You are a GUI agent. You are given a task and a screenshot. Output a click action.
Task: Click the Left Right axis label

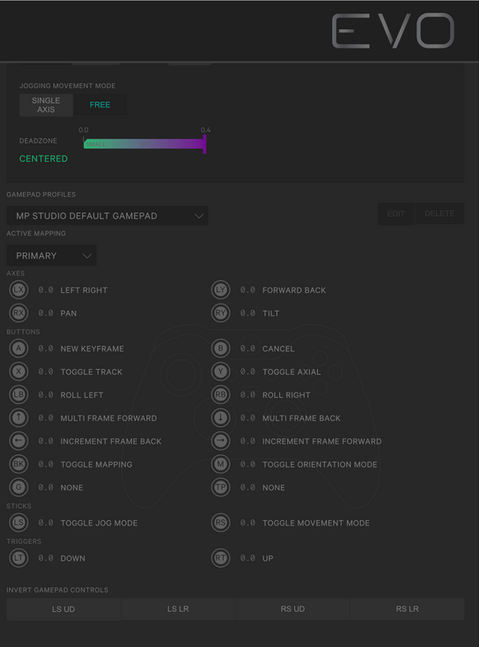[84, 290]
